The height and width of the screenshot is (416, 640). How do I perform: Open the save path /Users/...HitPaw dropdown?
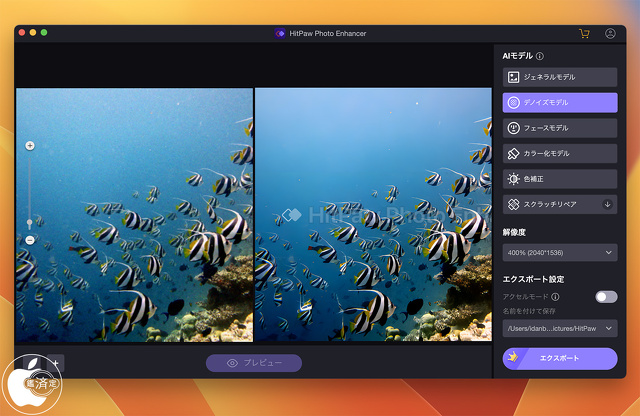point(560,328)
